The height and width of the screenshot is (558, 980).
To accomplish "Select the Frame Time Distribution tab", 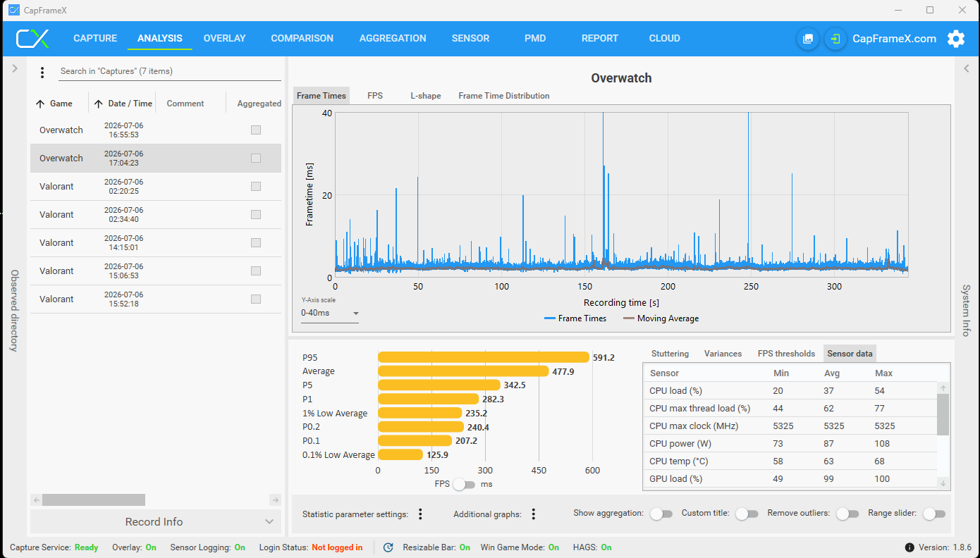I will tap(504, 96).
